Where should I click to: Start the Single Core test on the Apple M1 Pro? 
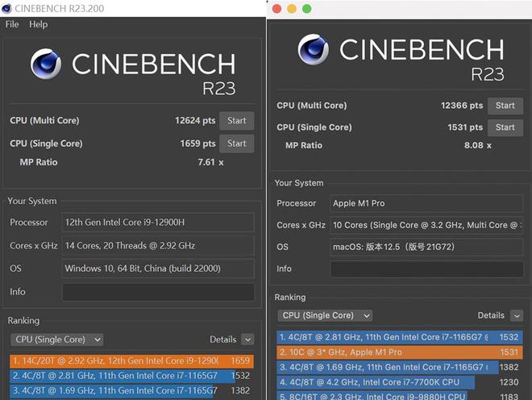click(505, 127)
